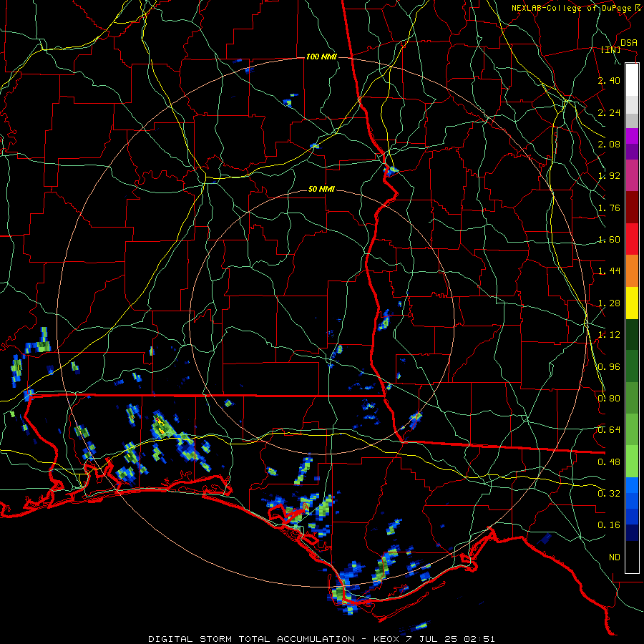Image resolution: width=644 pixels, height=644 pixels.
Task: Select the 2.08 legend value
Action: [609, 144]
